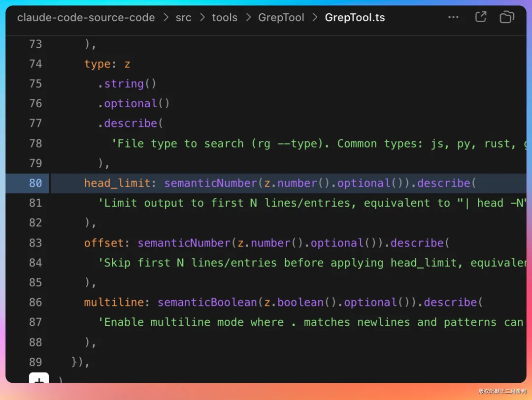Copy the code with the duplicate icon
532x400 pixels.
pos(506,17)
